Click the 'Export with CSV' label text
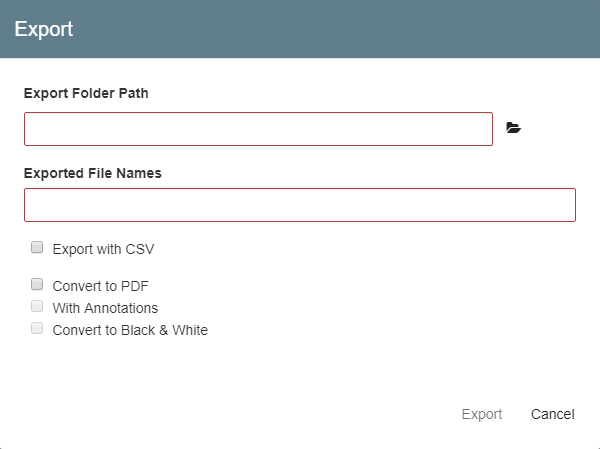Screen dimensions: 600x449 [103, 249]
